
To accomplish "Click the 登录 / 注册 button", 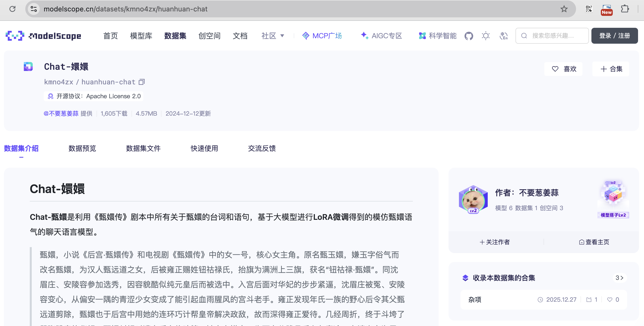I will pos(614,36).
